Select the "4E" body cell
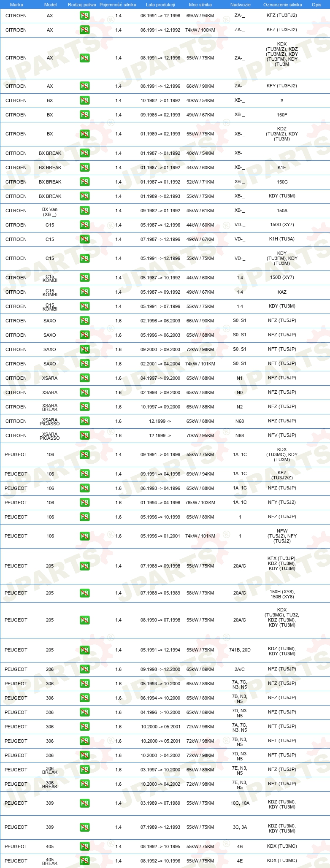 pos(240,861)
